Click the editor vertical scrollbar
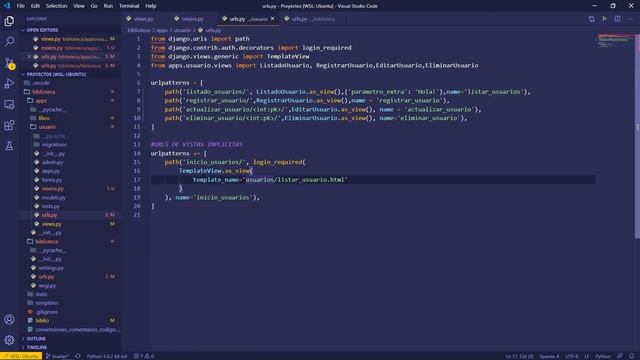The image size is (640, 360). pos(637,137)
